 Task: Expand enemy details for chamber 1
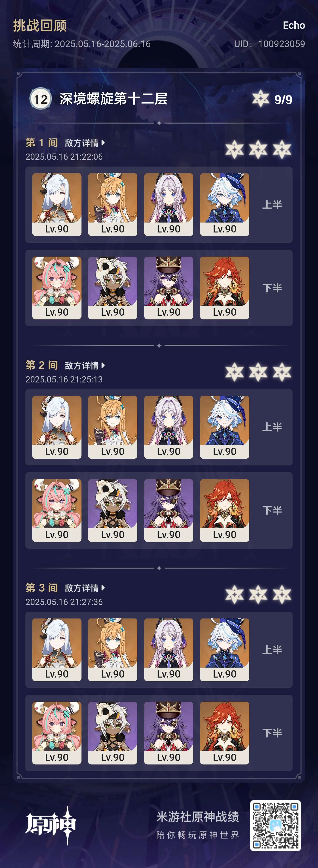[85, 143]
